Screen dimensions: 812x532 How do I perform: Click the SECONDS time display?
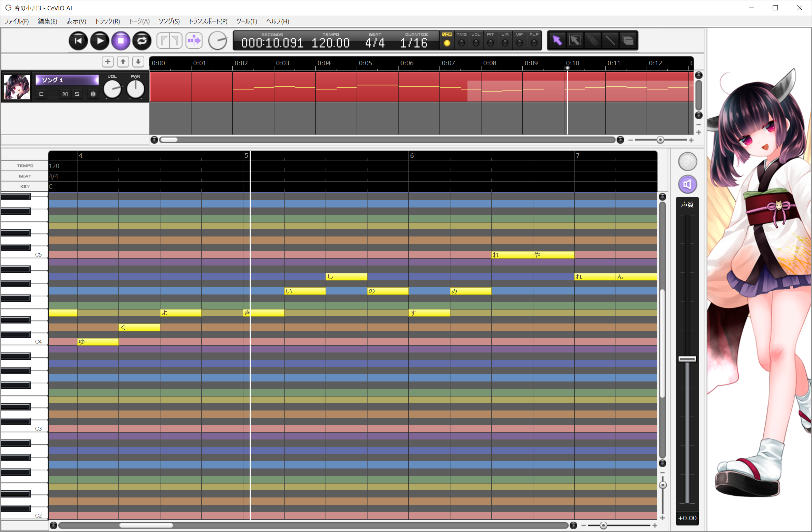click(272, 43)
